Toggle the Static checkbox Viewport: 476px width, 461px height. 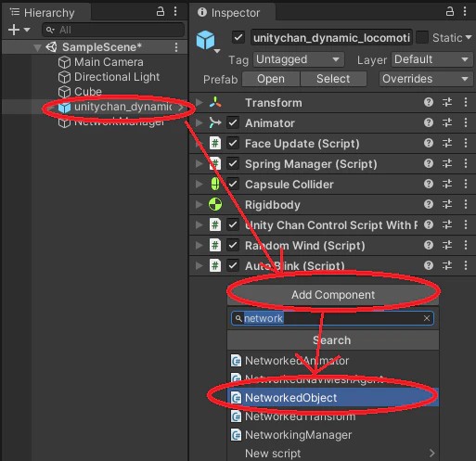click(x=422, y=37)
